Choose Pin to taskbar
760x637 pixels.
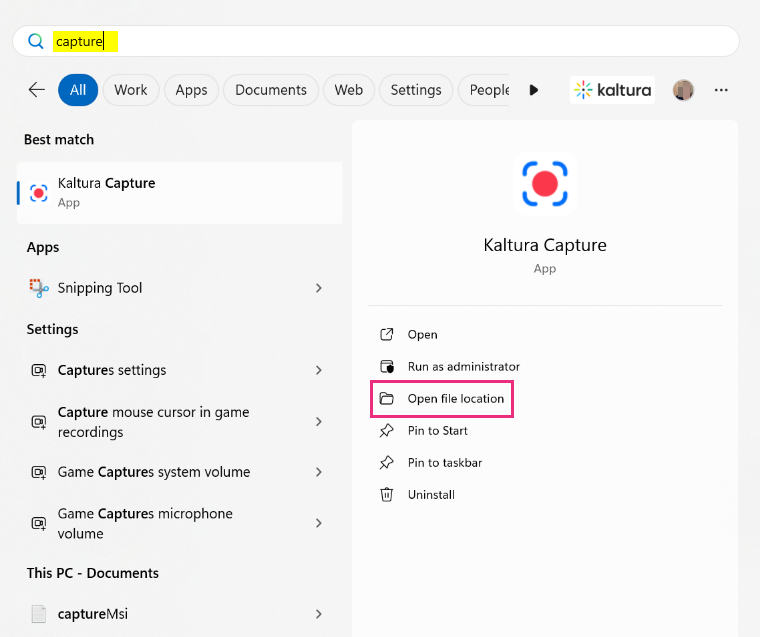pos(445,462)
